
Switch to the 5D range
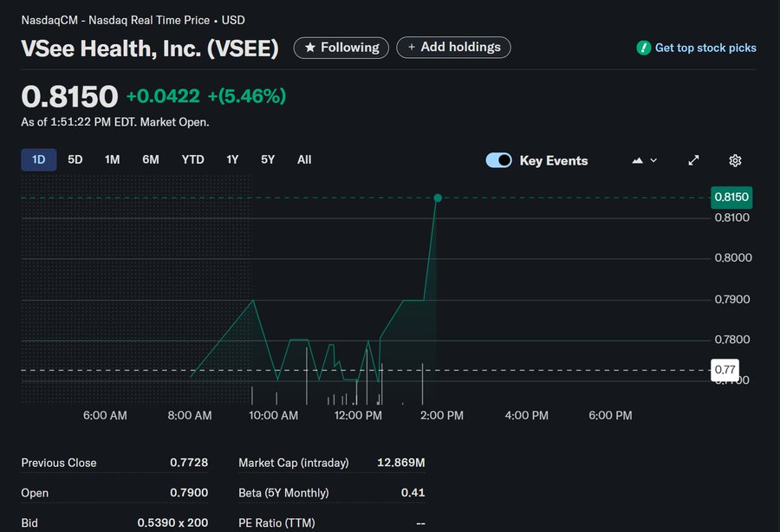tap(75, 159)
